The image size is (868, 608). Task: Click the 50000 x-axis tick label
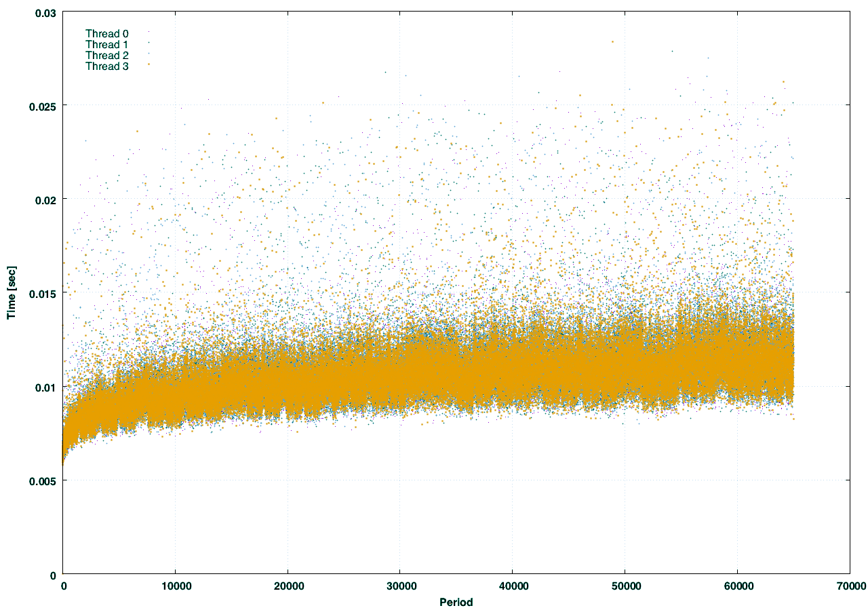coord(625,586)
